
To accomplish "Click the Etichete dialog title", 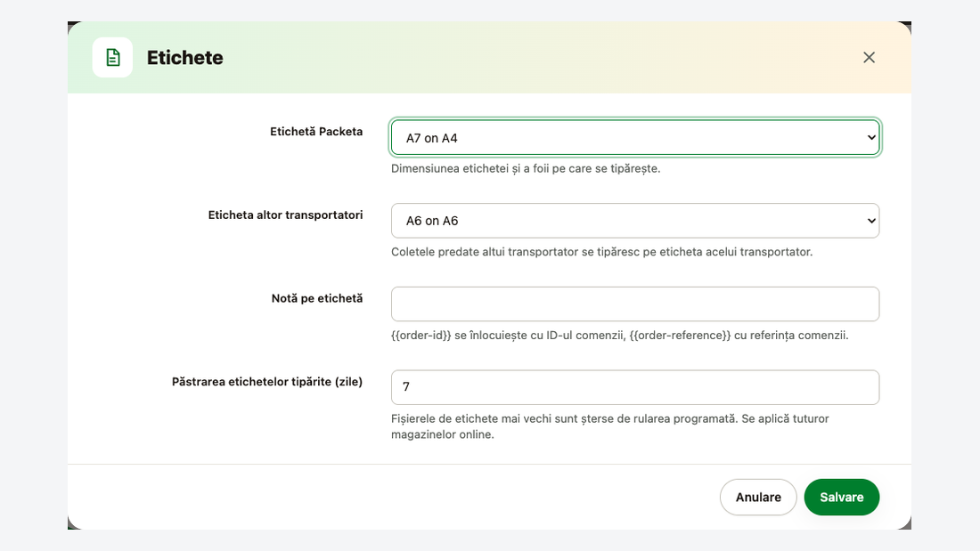I will tap(185, 58).
